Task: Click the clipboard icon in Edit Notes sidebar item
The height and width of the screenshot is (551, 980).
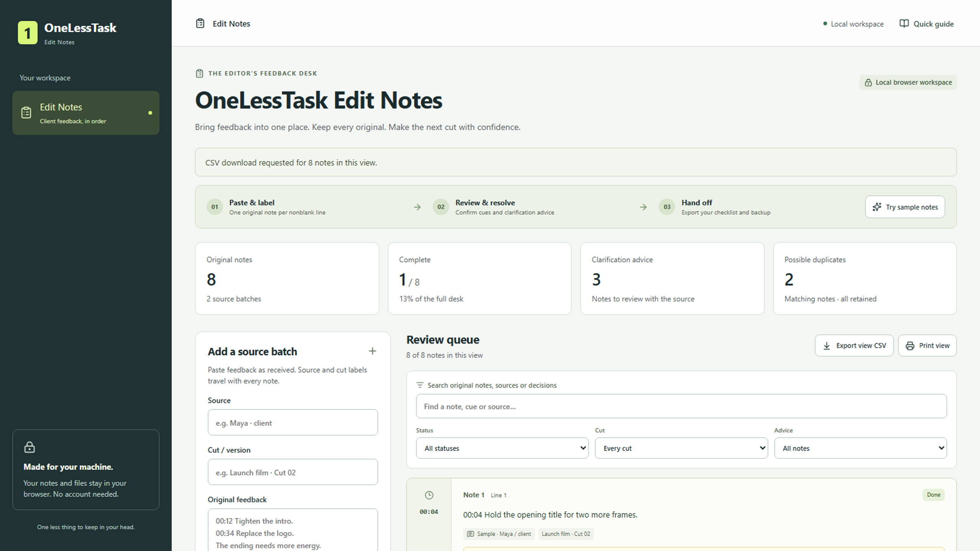Action: [x=26, y=113]
